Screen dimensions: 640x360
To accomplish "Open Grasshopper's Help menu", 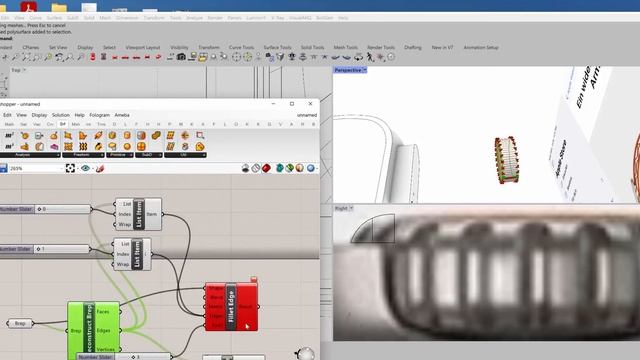I will tap(79, 115).
